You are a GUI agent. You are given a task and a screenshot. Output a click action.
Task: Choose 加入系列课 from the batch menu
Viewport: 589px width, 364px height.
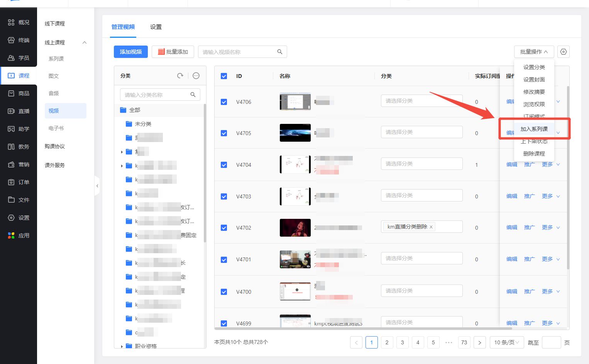click(534, 129)
